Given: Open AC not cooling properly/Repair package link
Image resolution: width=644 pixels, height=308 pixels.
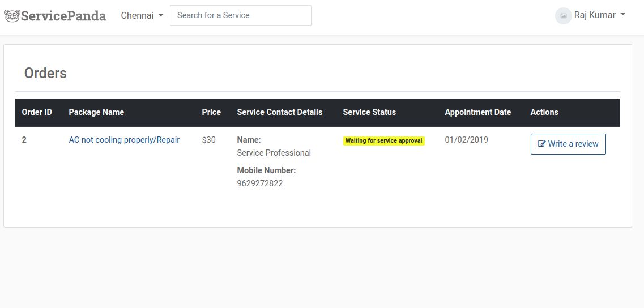Looking at the screenshot, I should pyautogui.click(x=124, y=140).
